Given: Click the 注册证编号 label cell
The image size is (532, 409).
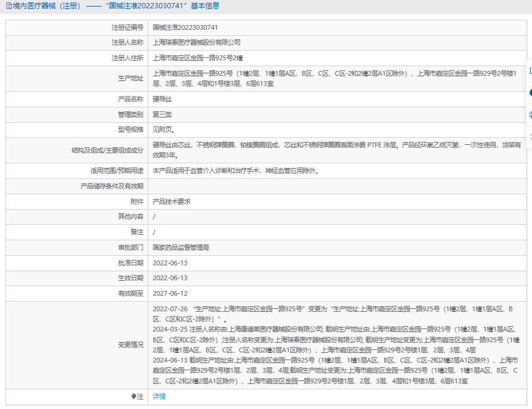Looking at the screenshot, I should click(x=77, y=27).
